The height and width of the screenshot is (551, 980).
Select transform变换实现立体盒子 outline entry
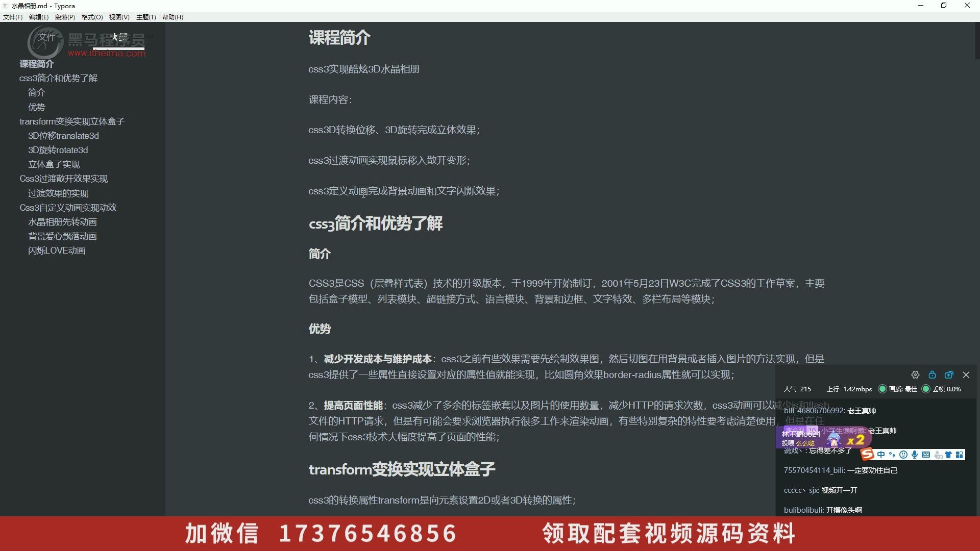coord(72,121)
